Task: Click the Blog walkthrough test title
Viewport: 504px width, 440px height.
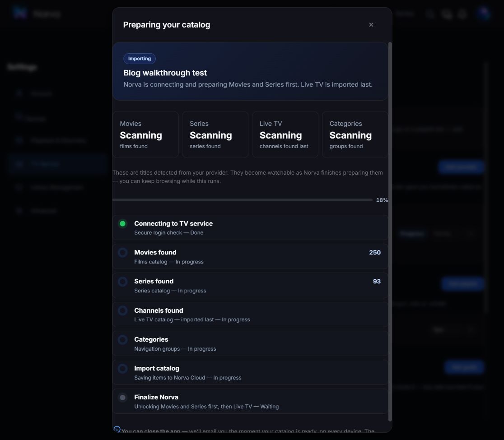Action: (x=165, y=73)
